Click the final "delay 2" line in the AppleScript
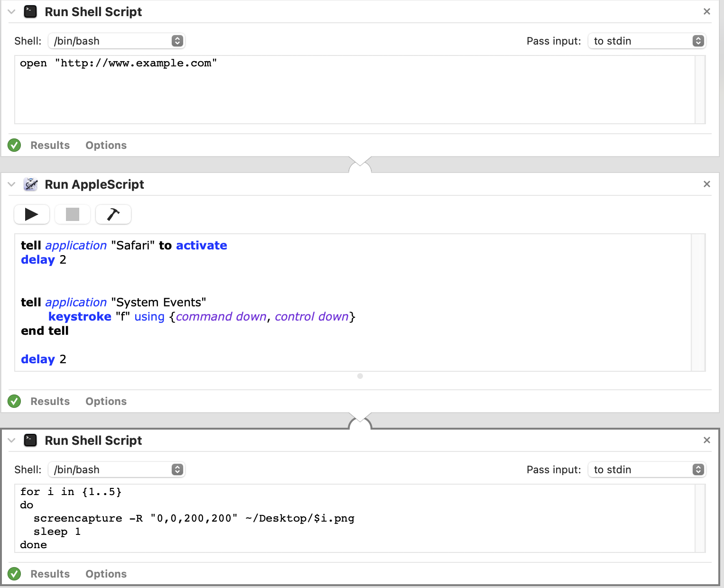Image resolution: width=724 pixels, height=588 pixels. [44, 359]
